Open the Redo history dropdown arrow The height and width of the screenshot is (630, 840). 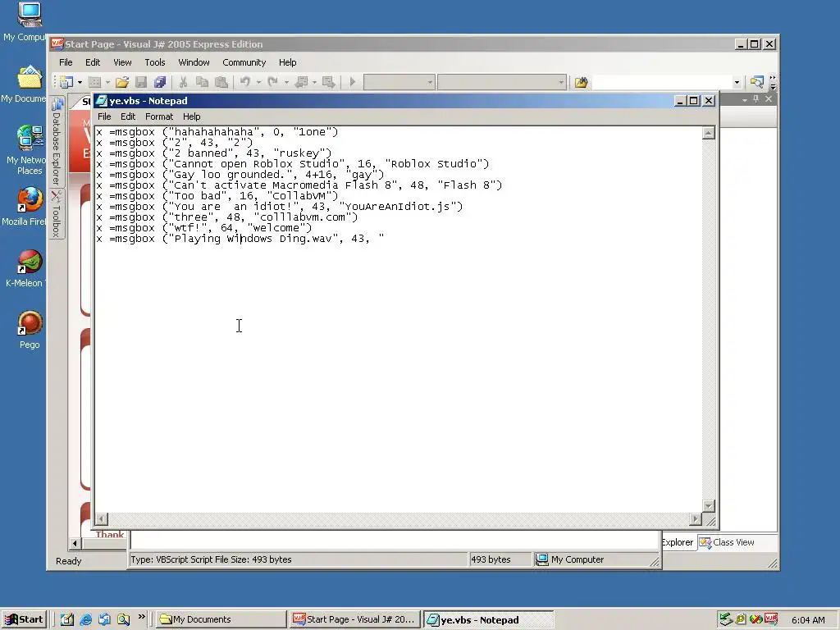point(286,82)
